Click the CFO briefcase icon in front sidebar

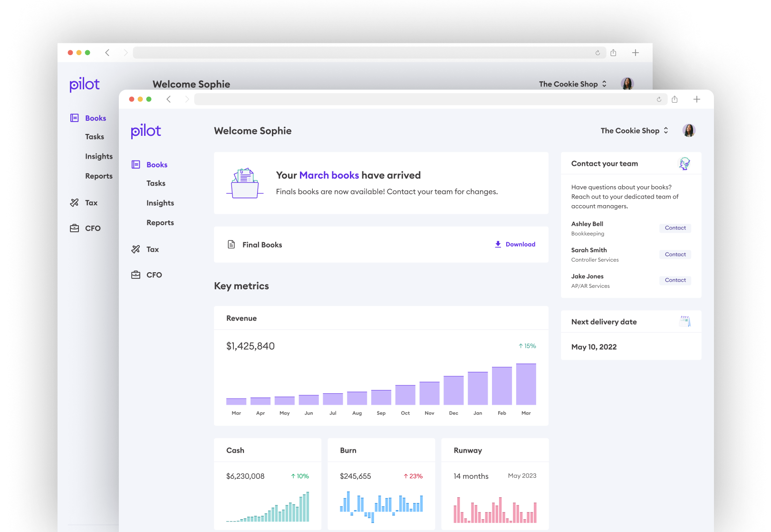click(x=136, y=275)
